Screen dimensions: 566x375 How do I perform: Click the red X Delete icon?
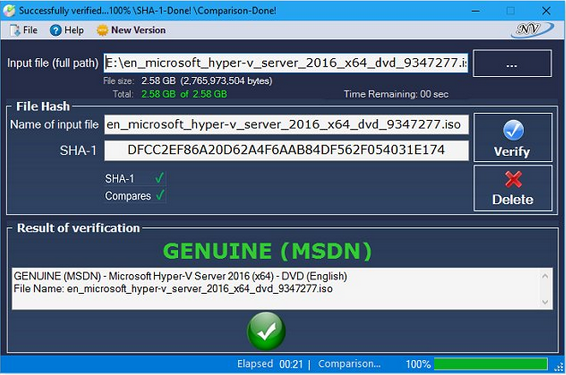[513, 179]
